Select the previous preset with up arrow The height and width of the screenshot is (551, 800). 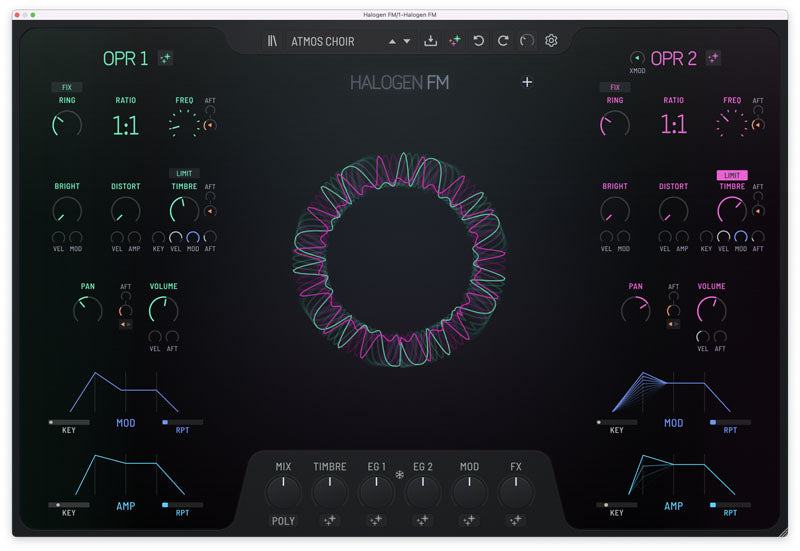[392, 41]
